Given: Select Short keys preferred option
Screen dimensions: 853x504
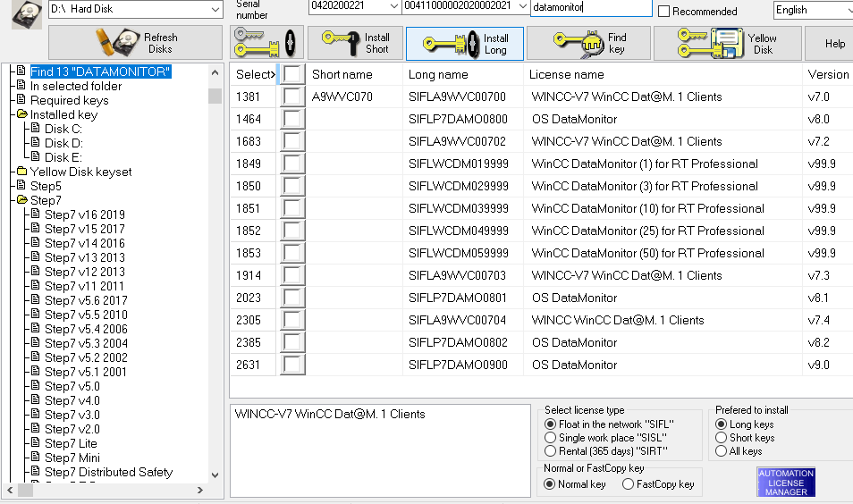Looking at the screenshot, I should (721, 438).
